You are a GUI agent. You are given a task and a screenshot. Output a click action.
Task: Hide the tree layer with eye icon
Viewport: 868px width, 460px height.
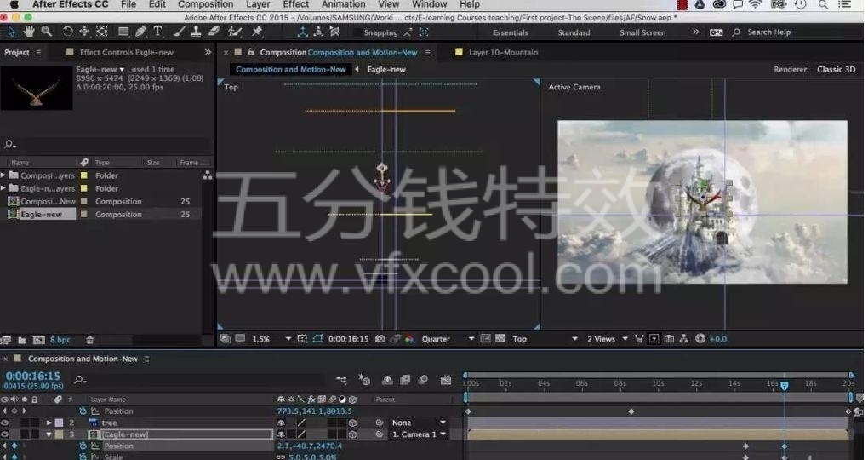(5, 423)
